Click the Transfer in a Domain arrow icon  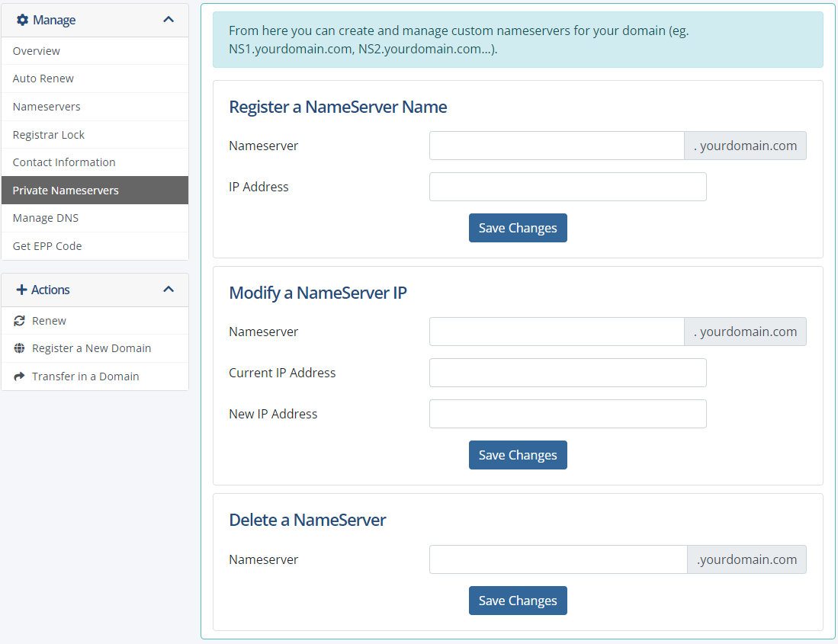pos(19,376)
